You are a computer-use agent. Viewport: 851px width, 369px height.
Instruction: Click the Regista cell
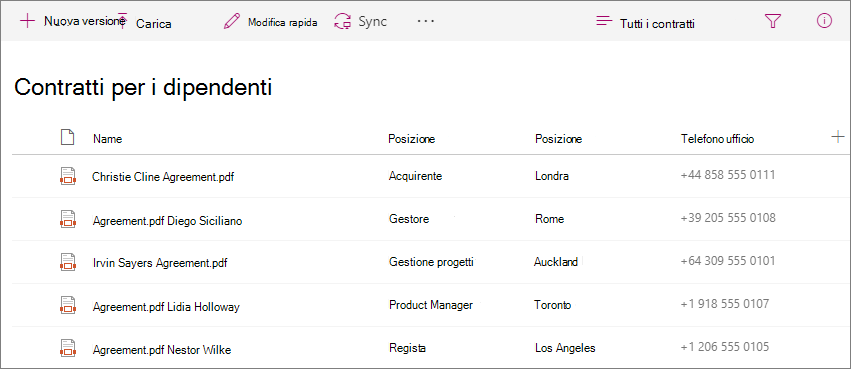407,348
